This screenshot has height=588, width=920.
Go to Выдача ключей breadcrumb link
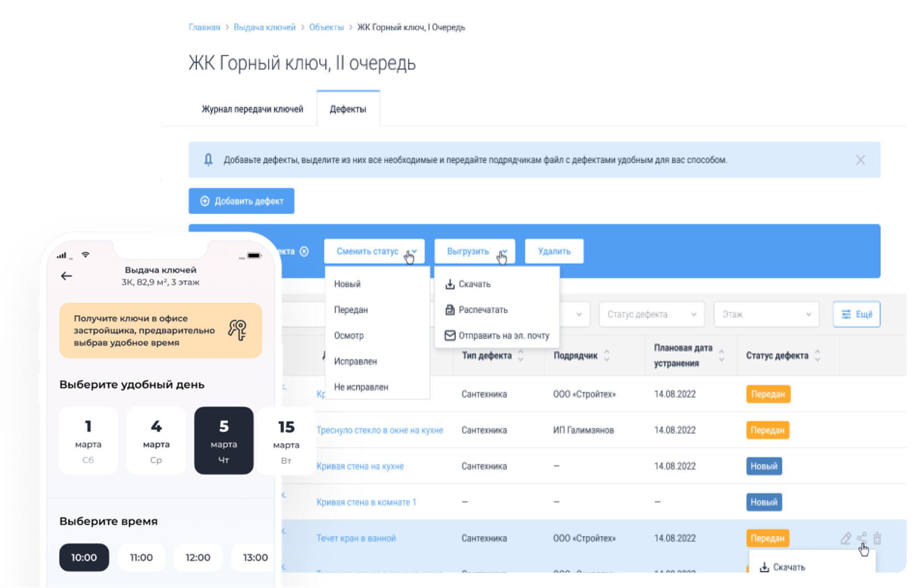point(264,27)
